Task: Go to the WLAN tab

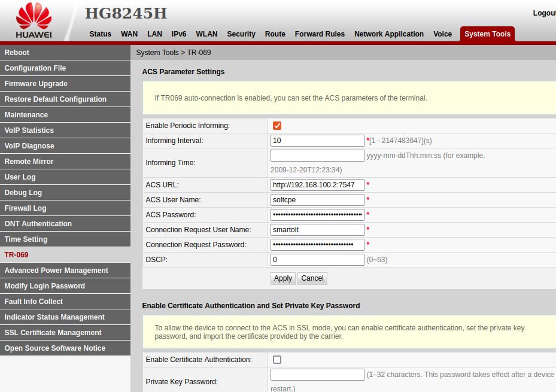Action: tap(206, 34)
